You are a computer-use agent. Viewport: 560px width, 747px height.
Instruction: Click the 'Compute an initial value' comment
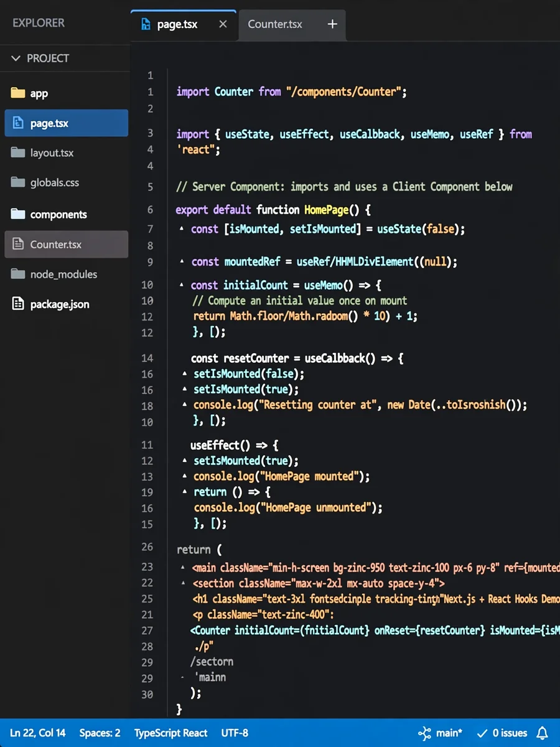tap(300, 301)
